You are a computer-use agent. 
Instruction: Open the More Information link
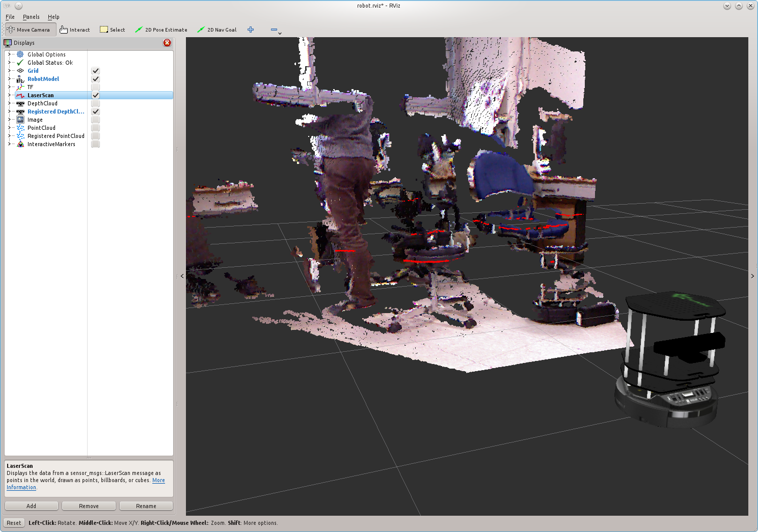(x=158, y=481)
